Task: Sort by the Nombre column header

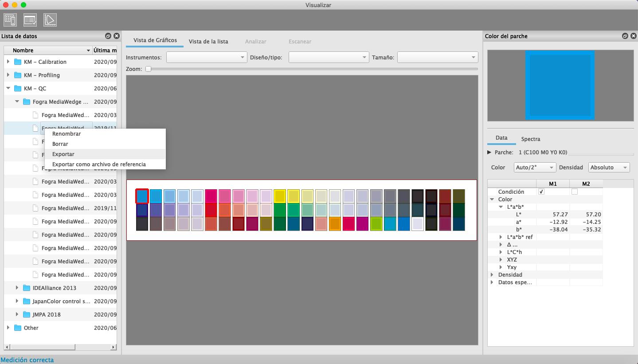Action: (47, 50)
